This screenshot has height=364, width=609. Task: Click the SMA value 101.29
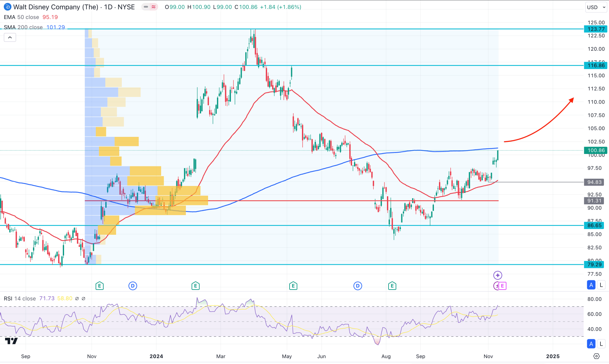(x=56, y=27)
